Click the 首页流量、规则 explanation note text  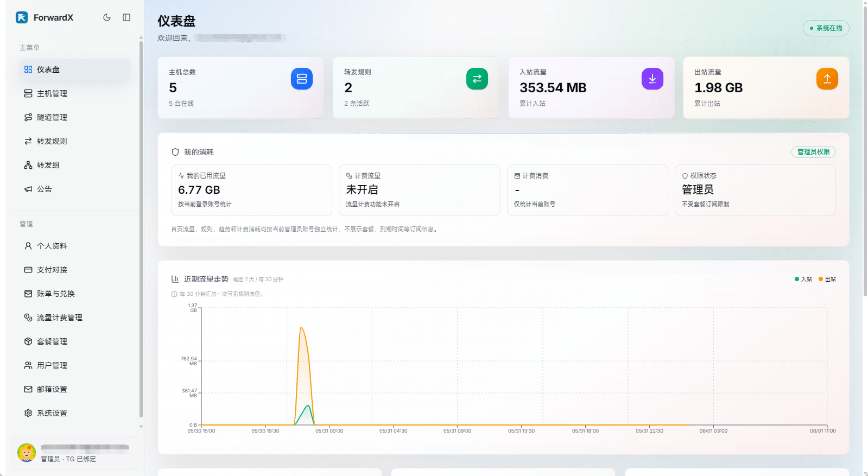tap(305, 229)
